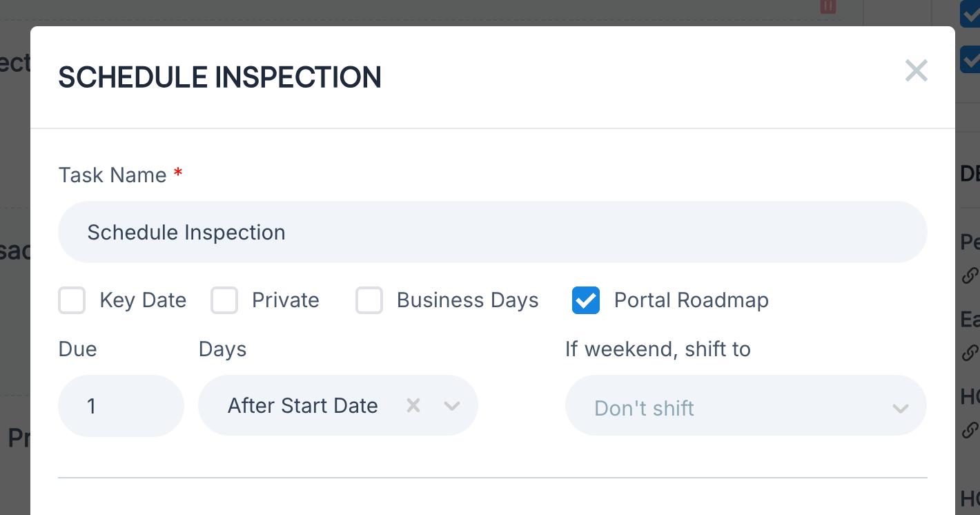The width and height of the screenshot is (980, 515).
Task: Click the Business Days label text
Action: [467, 301]
